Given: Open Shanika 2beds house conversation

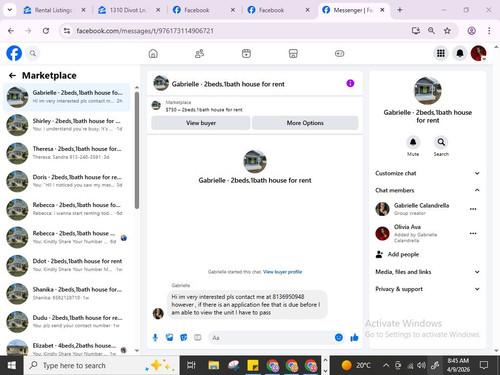Looking at the screenshot, I should pos(67,293).
